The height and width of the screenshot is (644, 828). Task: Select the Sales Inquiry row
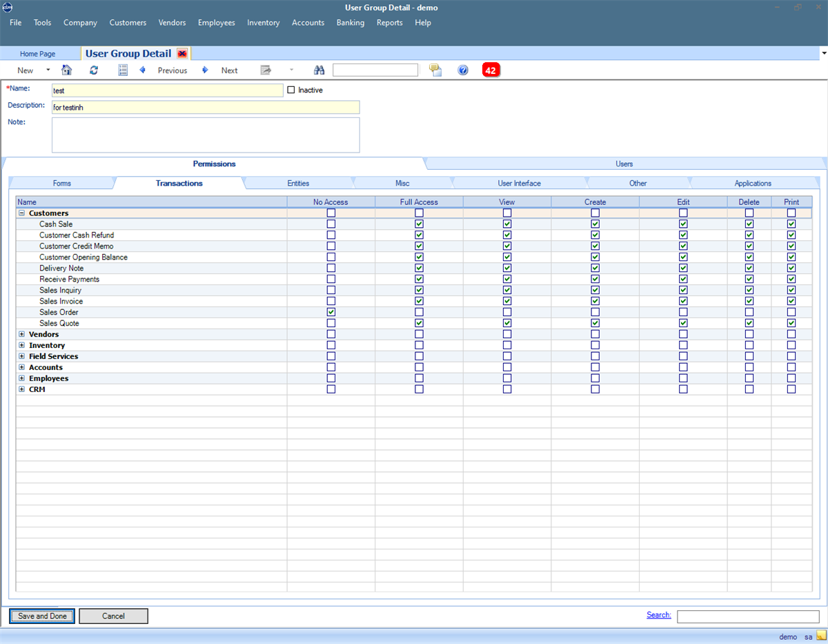point(414,291)
